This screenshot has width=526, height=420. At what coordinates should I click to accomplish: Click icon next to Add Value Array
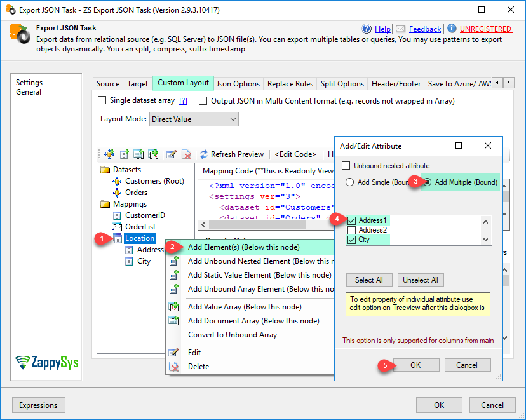click(174, 307)
